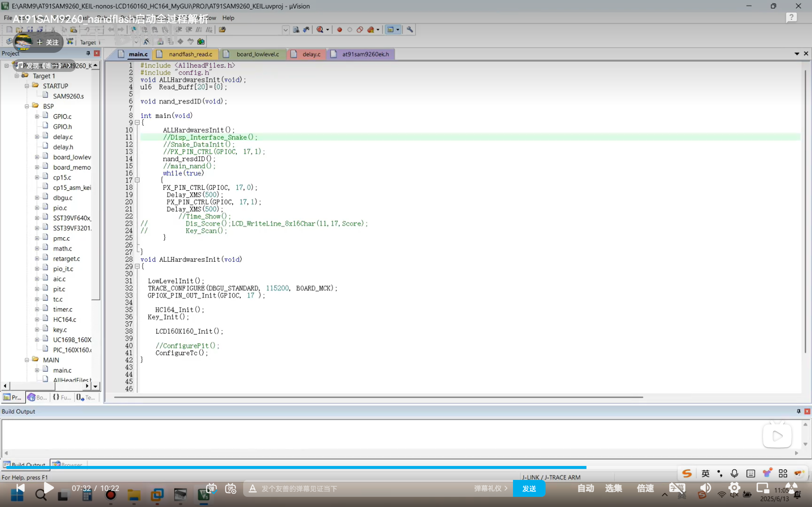Select key.c in project tree
Viewport: 812px width, 507px height.
pos(60,329)
